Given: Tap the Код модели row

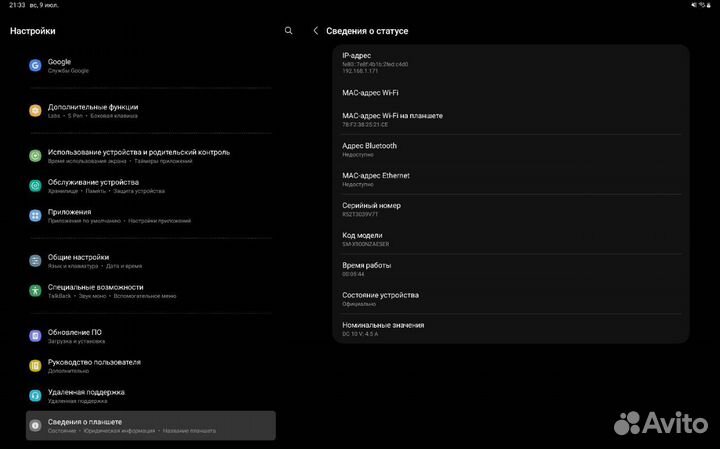Looking at the screenshot, I should pos(511,239).
